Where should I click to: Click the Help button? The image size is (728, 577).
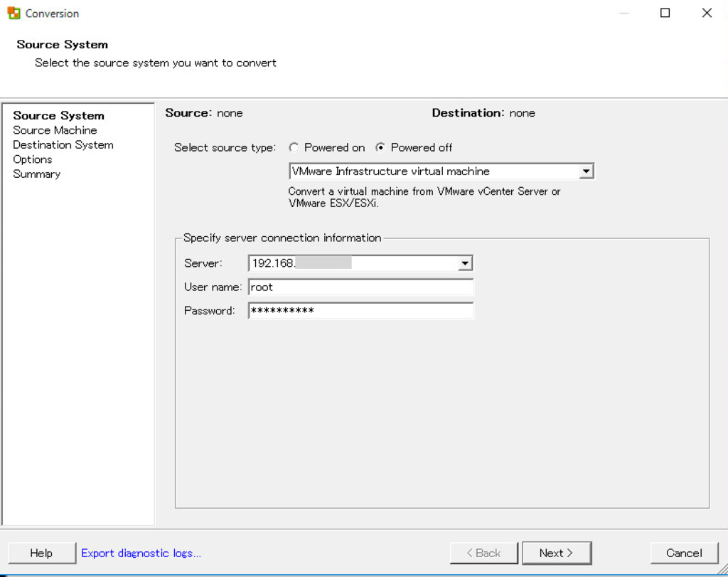pos(41,553)
